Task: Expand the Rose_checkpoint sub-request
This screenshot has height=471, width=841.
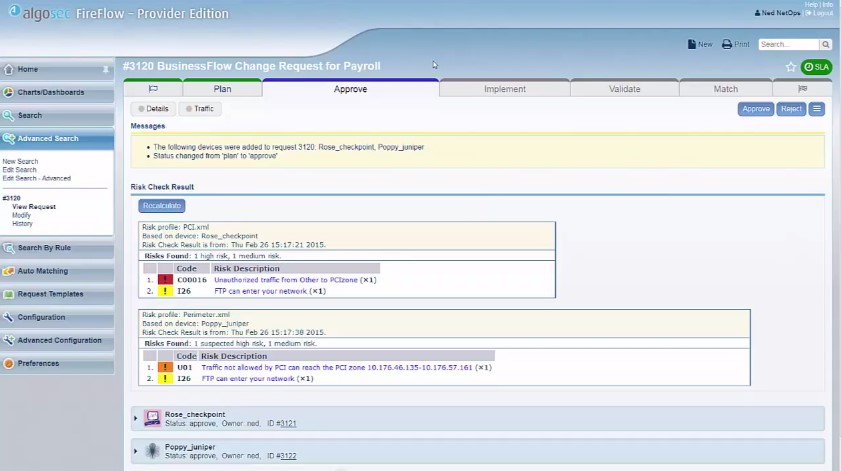Action: coord(135,418)
